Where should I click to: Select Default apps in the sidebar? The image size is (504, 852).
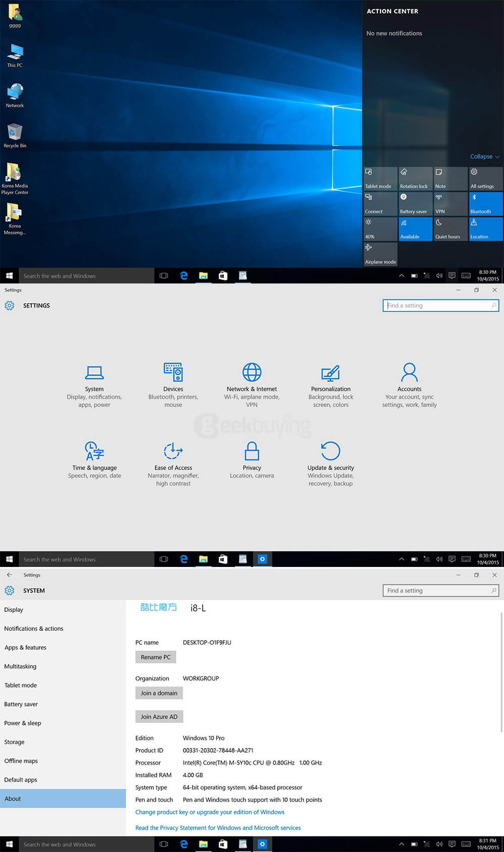point(63,780)
